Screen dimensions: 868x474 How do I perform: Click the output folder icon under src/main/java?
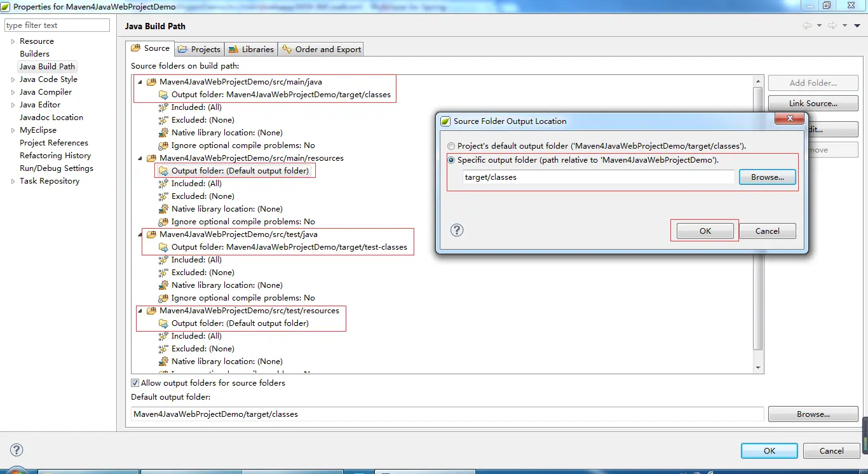(x=163, y=95)
